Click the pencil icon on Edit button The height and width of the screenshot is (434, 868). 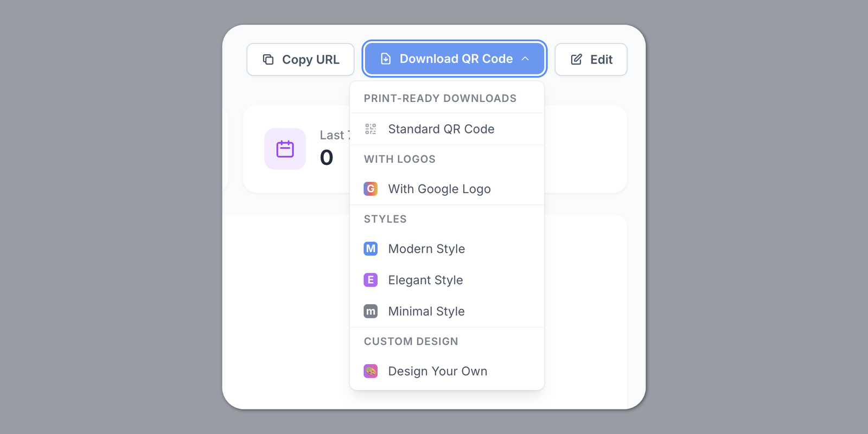coord(576,59)
